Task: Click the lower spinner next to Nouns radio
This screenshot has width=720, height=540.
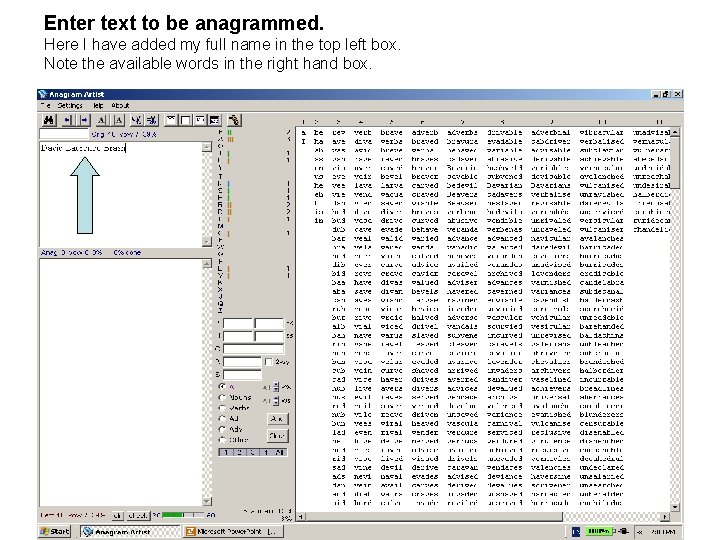Action: [276, 401]
